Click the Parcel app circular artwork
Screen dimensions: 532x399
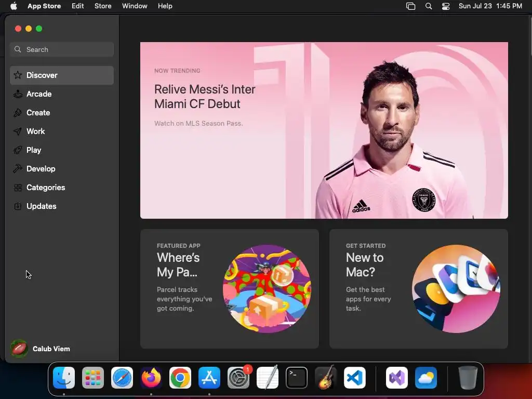267,289
